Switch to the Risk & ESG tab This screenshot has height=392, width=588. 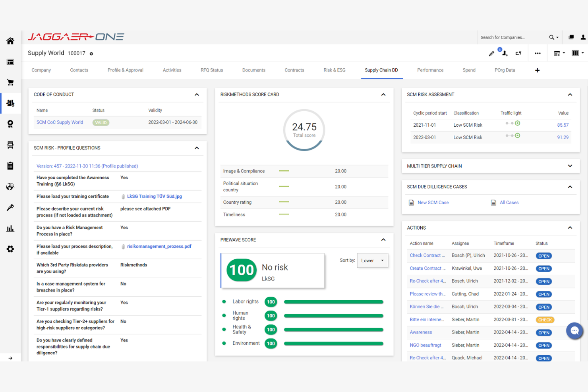tap(334, 70)
